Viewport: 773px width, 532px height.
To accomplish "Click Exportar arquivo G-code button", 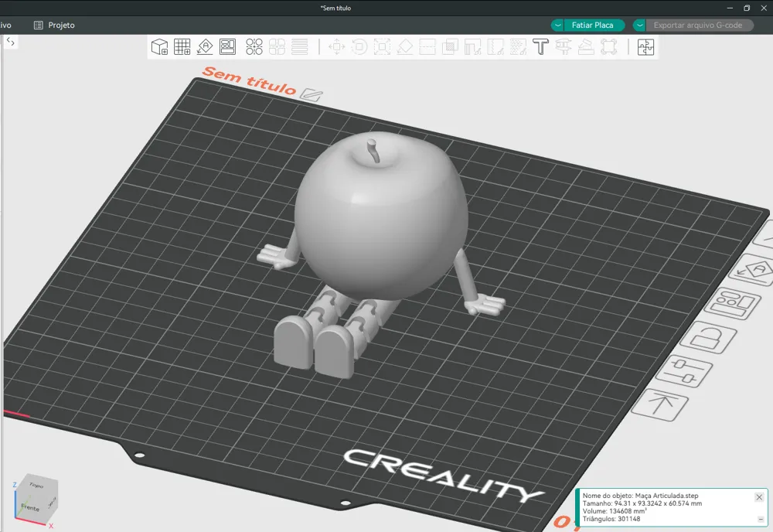I will [698, 26].
